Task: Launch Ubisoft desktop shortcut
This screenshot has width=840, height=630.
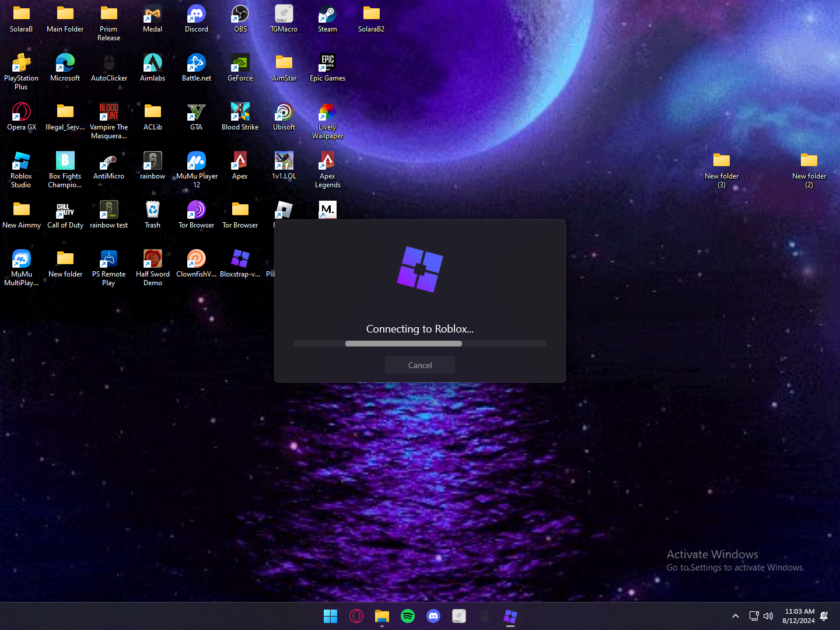Action: point(284,117)
